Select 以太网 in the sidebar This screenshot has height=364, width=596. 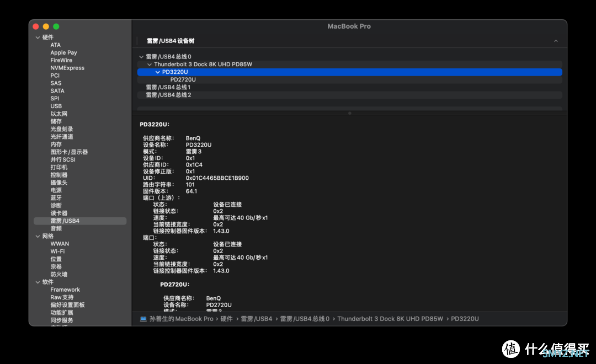coord(59,114)
